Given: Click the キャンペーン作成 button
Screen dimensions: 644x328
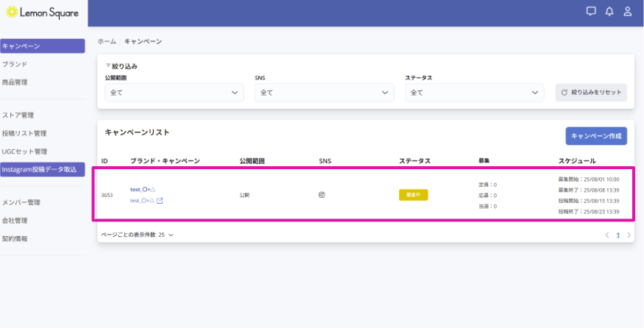Looking at the screenshot, I should (x=595, y=135).
